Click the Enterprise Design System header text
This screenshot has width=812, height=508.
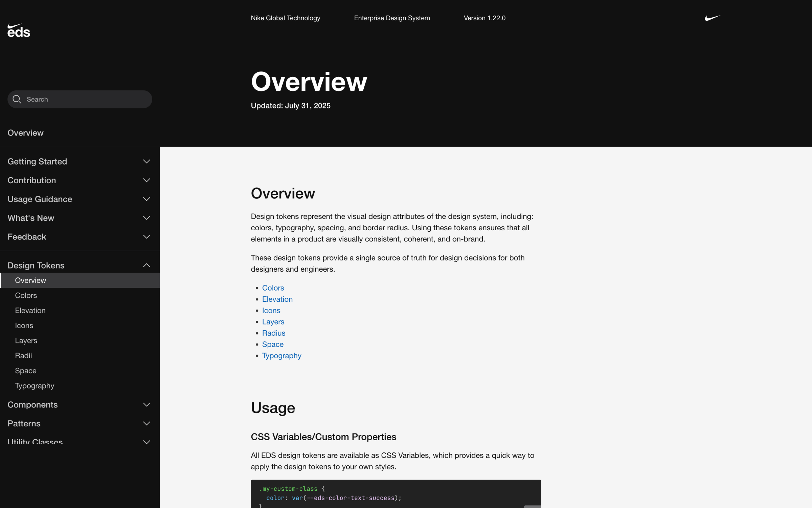point(392,18)
